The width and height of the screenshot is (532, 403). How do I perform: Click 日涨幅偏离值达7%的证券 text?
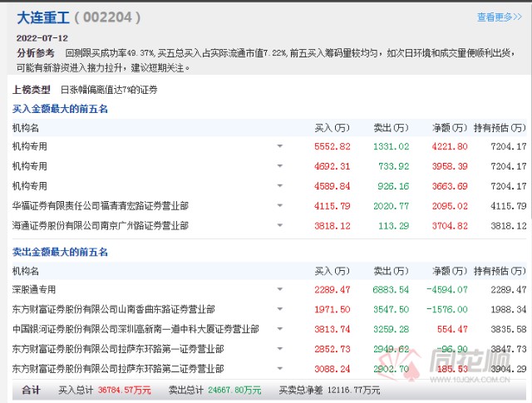click(x=109, y=90)
